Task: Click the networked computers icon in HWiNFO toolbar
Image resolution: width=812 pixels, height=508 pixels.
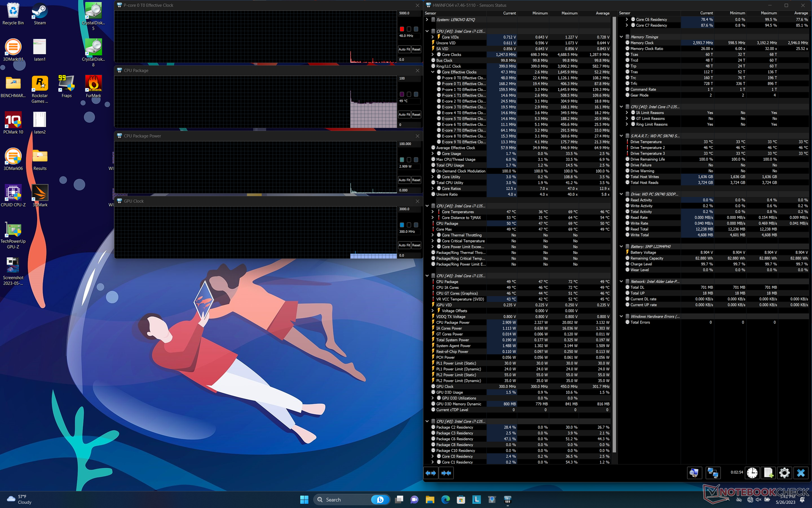Action: (x=713, y=473)
